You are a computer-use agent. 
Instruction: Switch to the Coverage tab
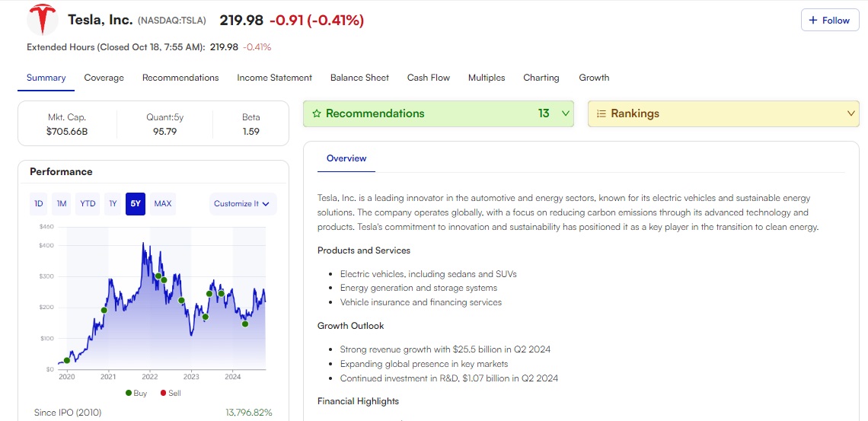tap(104, 78)
